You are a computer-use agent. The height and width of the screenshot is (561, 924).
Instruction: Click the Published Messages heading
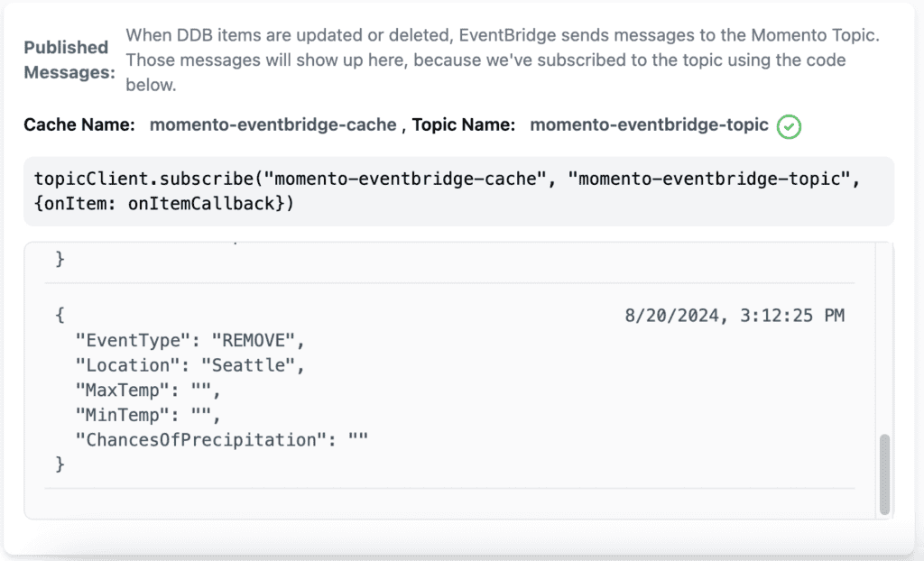(x=69, y=60)
